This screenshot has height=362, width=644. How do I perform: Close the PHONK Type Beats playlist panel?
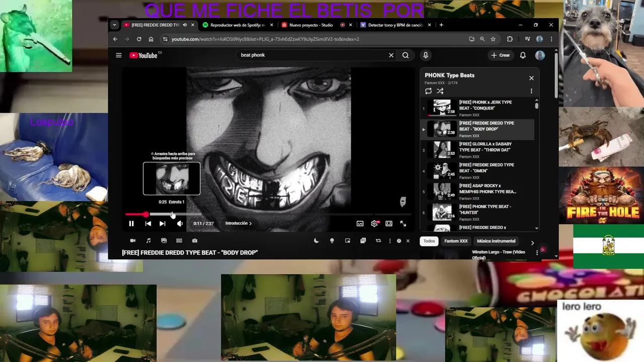(x=531, y=78)
